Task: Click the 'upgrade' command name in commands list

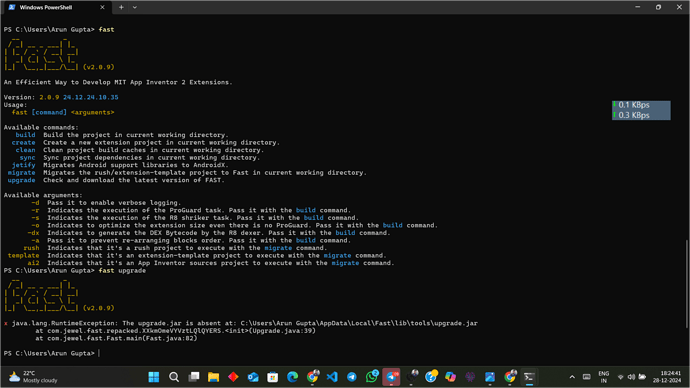Action: pos(22,180)
